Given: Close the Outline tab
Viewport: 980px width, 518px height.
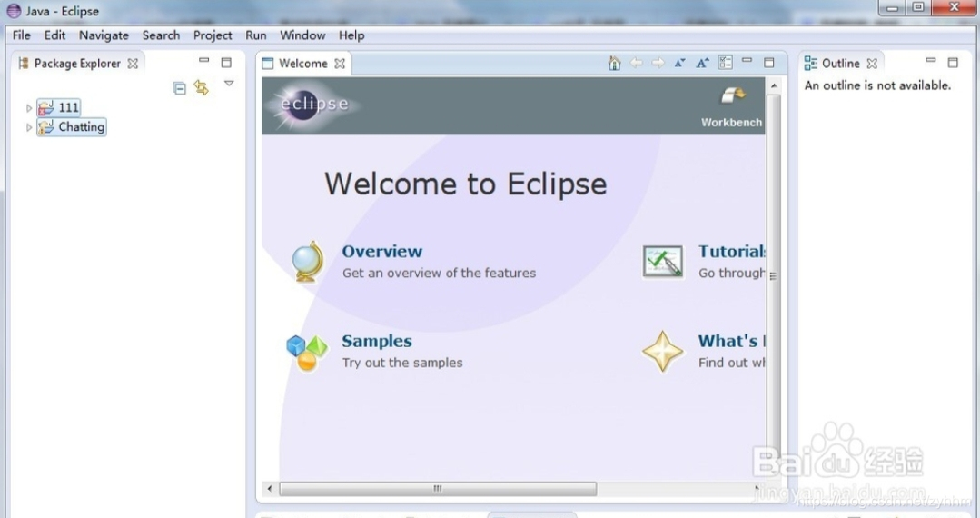Looking at the screenshot, I should 873,64.
